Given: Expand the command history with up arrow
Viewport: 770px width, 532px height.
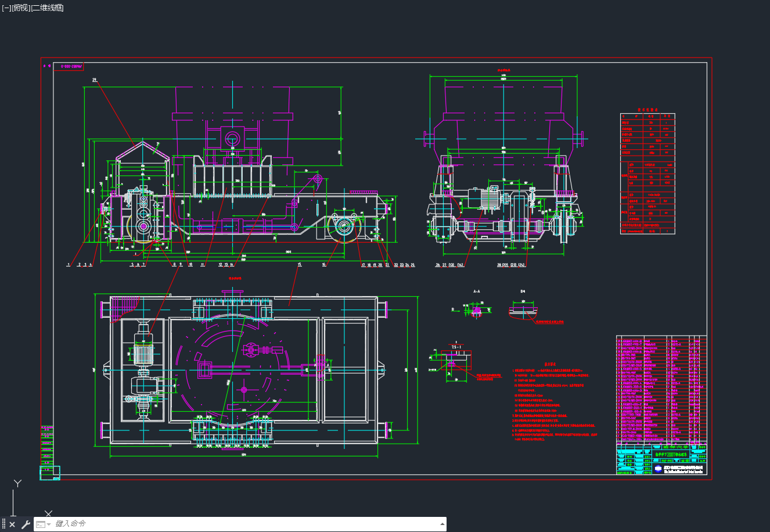Looking at the screenshot, I should (x=442, y=524).
